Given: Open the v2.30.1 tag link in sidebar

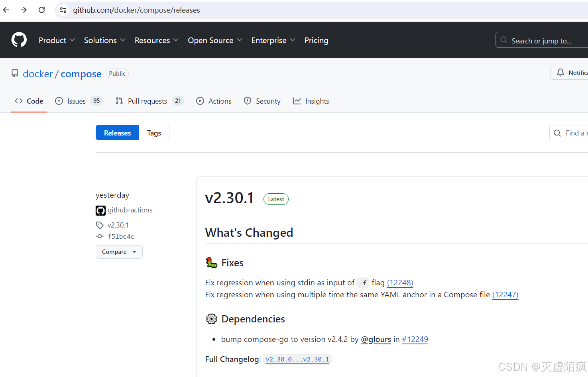Looking at the screenshot, I should point(118,225).
